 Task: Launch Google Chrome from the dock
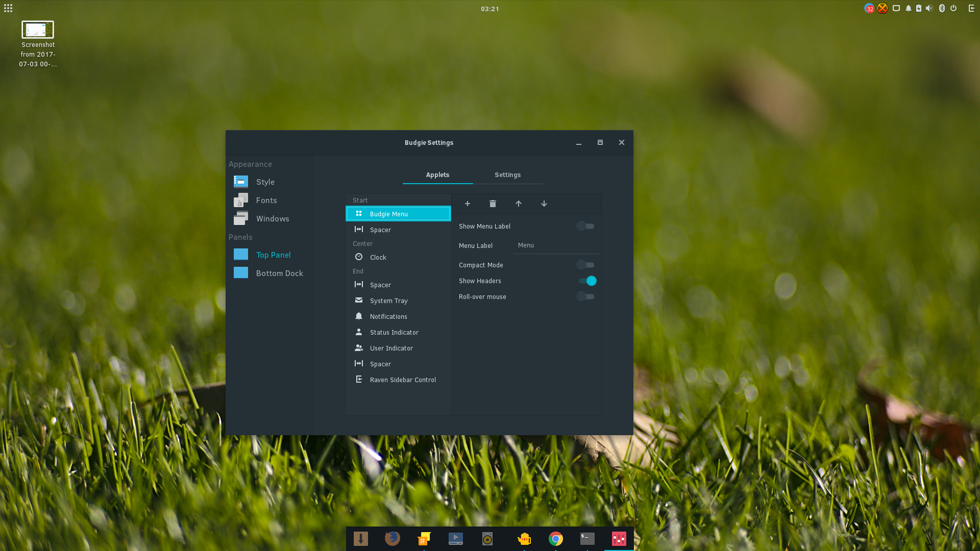point(556,539)
